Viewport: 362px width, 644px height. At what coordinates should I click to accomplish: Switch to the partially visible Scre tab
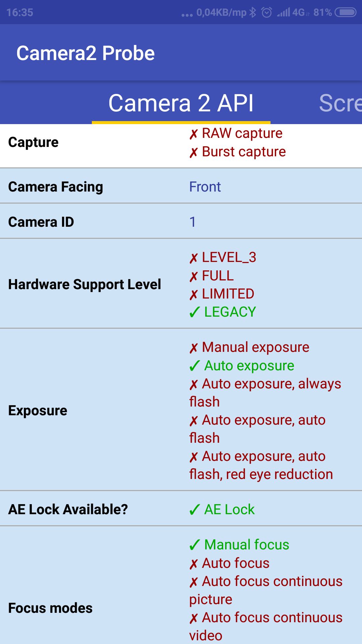340,103
